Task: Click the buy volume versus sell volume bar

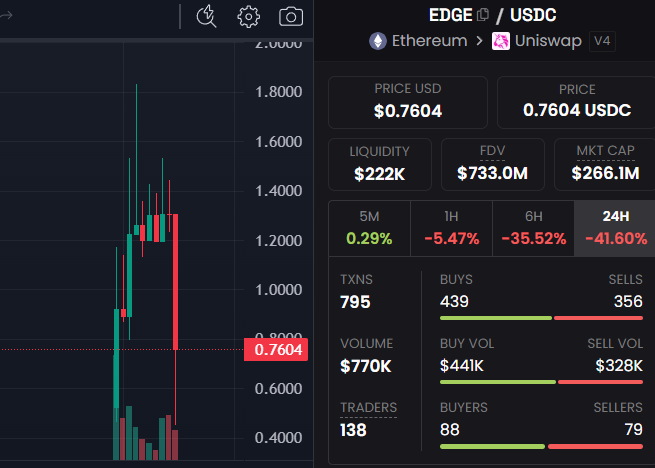Action: pos(541,382)
